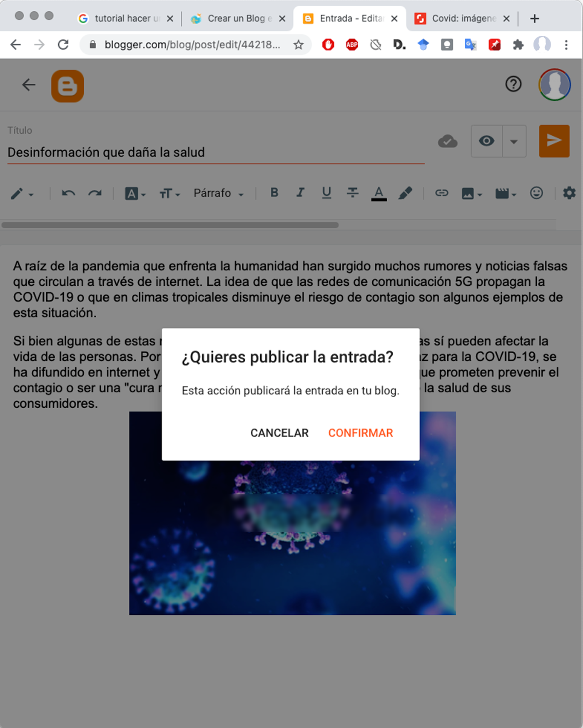Toggle italic text formatting
The width and height of the screenshot is (583, 728).
pyautogui.click(x=300, y=192)
